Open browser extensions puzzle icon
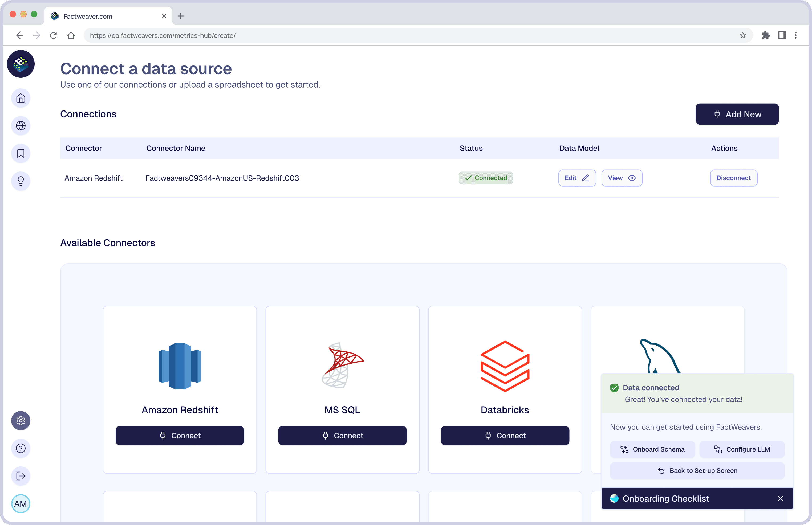The image size is (812, 525). point(766,35)
